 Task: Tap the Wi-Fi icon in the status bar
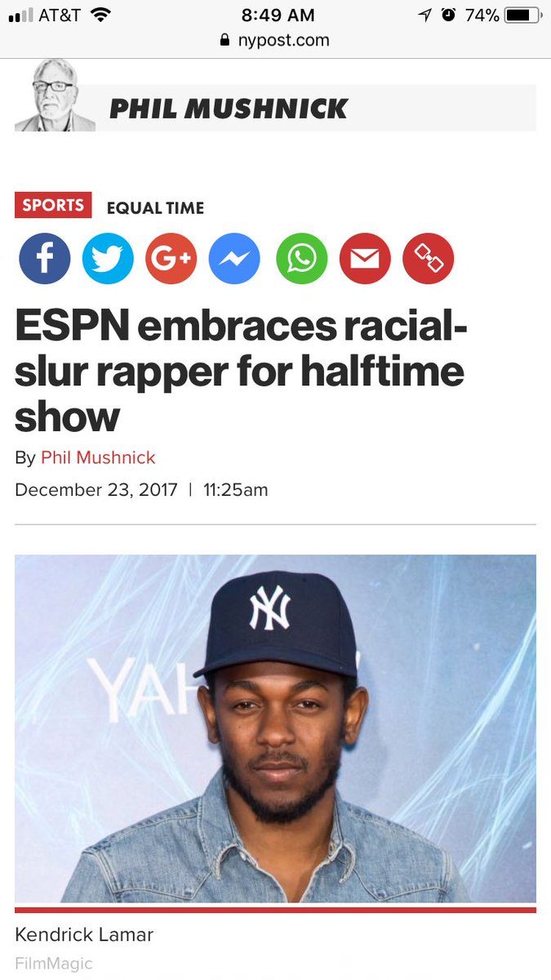click(100, 15)
